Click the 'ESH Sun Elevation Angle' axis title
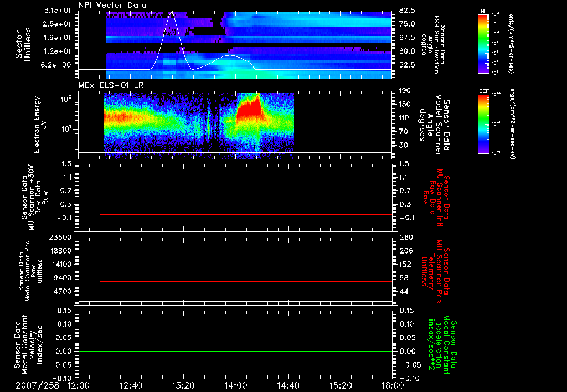This screenshot has height=392, width=567. coord(433,44)
